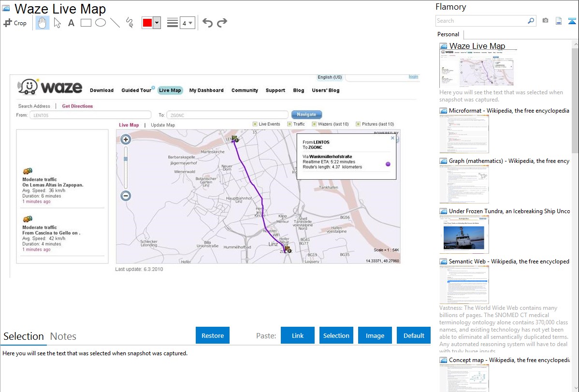This screenshot has width=579, height=392.
Task: Choose the arrow pointer selection tool
Action: tap(57, 23)
